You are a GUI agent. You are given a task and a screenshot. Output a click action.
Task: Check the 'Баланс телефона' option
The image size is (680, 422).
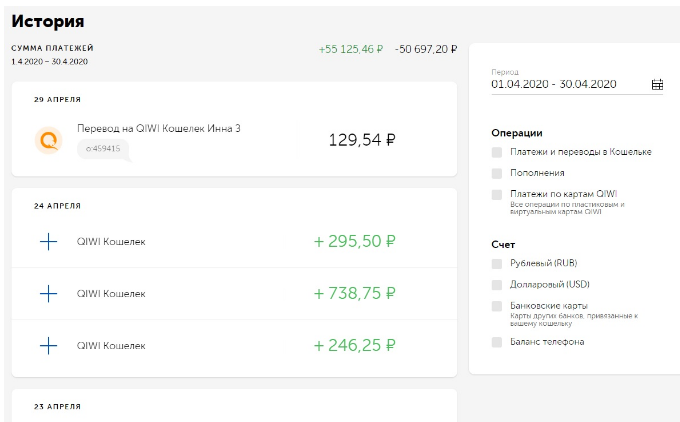[497, 342]
